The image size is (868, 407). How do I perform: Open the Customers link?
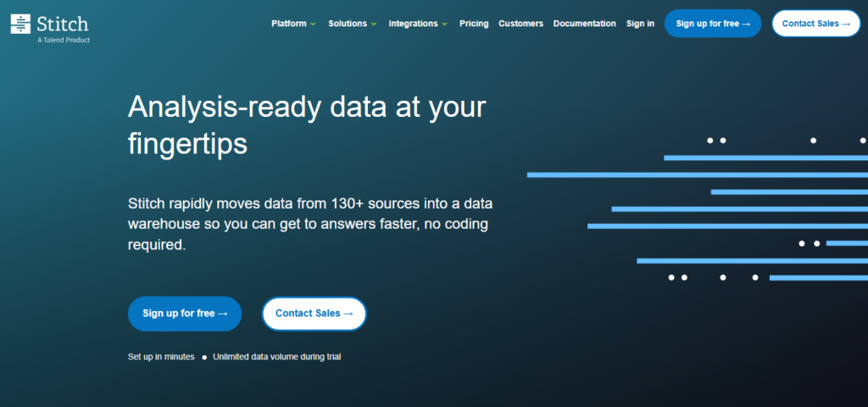(520, 24)
